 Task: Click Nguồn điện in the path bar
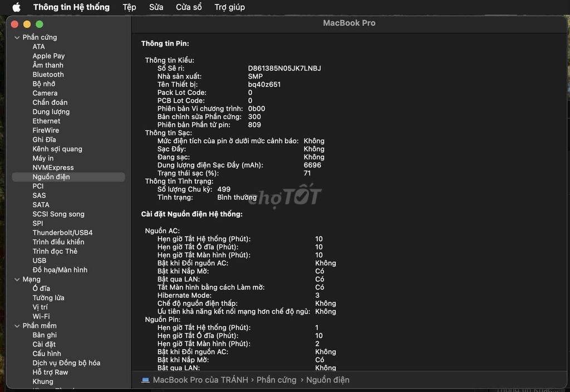click(327, 380)
